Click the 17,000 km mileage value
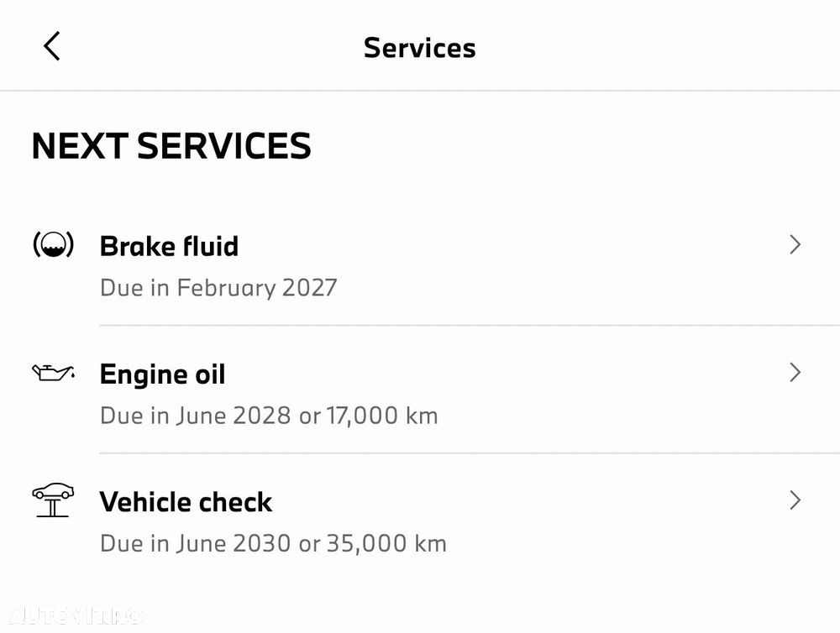Screen dimensions: 840x633 [x=382, y=416]
